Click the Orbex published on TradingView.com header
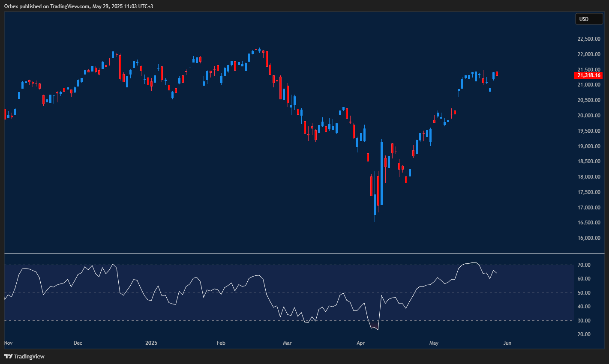Viewport: 609px width, 364px height. point(78,6)
